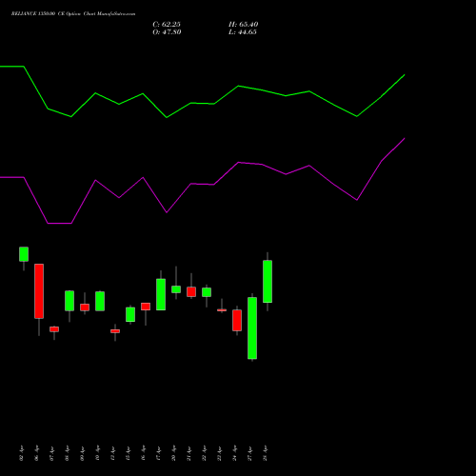476x476 pixels.
Task: Select the low value L: 44.65
Action: pyautogui.click(x=243, y=32)
